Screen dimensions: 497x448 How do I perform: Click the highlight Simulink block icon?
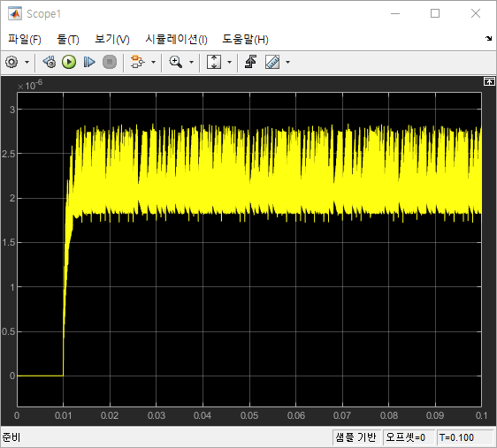[138, 62]
